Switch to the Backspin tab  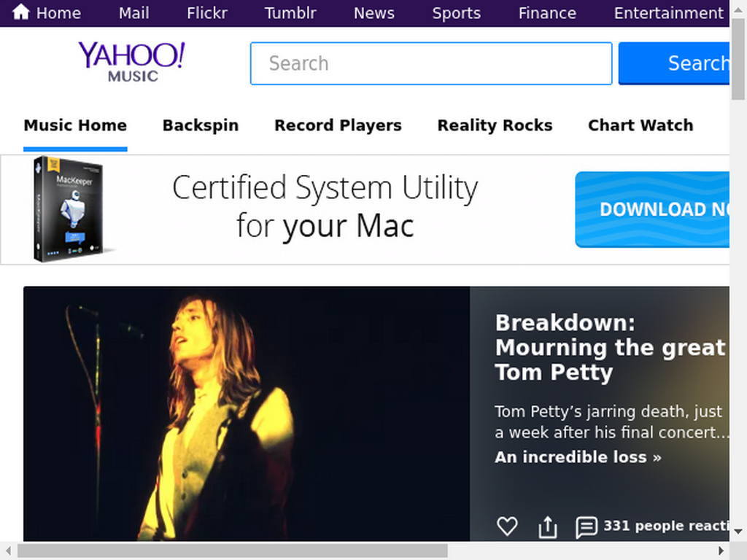[x=201, y=125]
